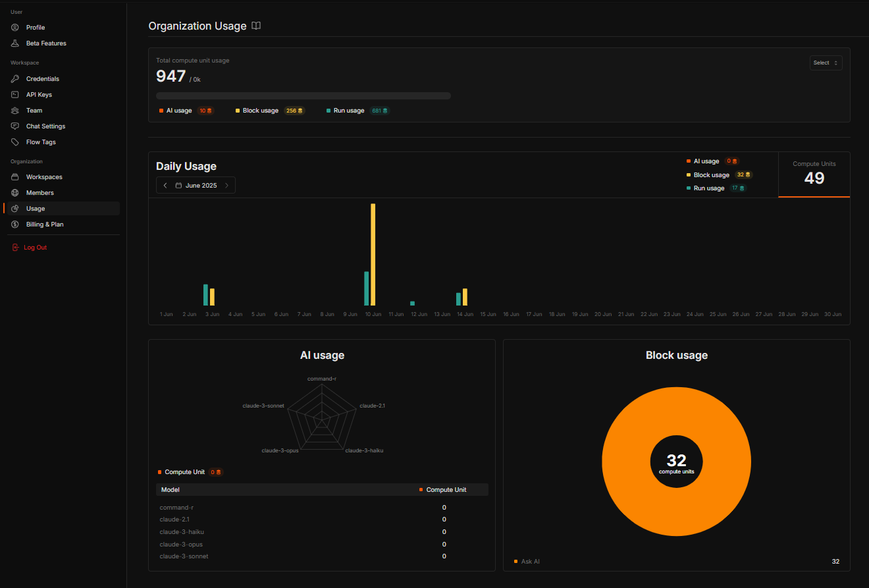Viewport: 869px width, 588px height.
Task: Click the Log Out link
Action: 36,247
